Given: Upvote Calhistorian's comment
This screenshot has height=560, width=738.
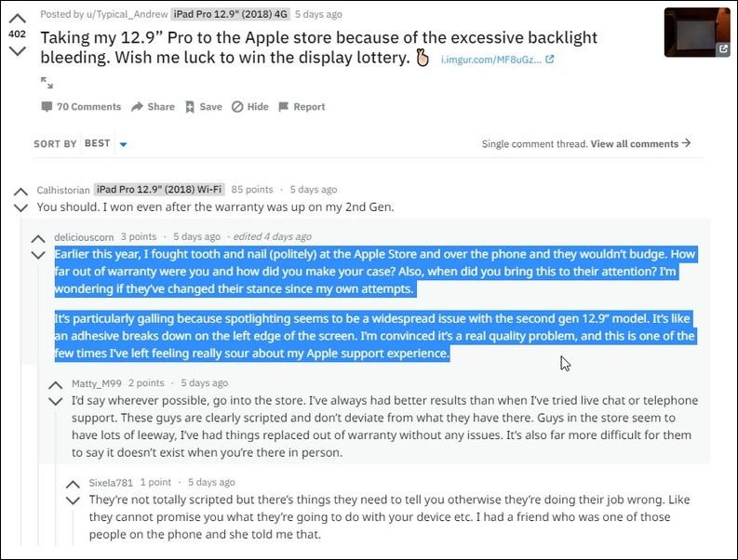Looking at the screenshot, I should tap(20, 192).
